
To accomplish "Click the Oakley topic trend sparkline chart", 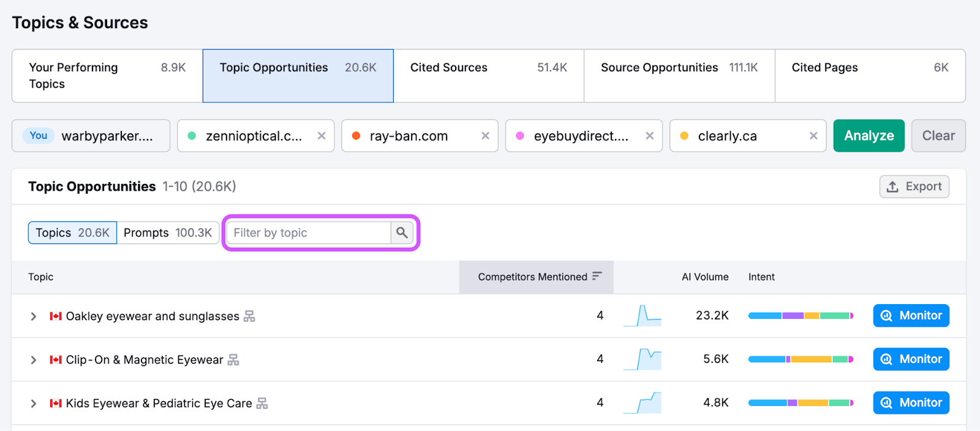I will point(643,316).
